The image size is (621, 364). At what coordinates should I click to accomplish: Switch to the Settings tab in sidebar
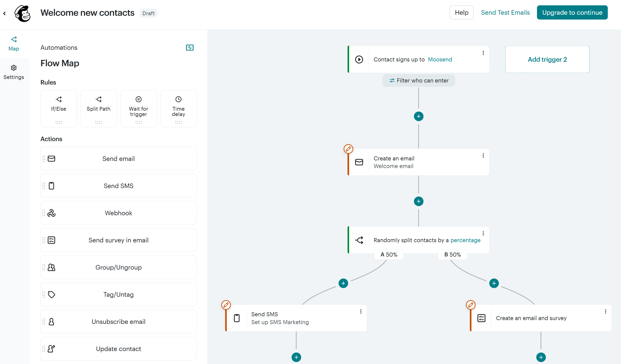point(14,72)
